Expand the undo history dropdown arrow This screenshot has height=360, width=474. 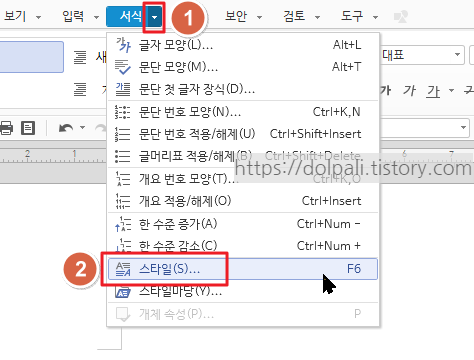coord(82,128)
